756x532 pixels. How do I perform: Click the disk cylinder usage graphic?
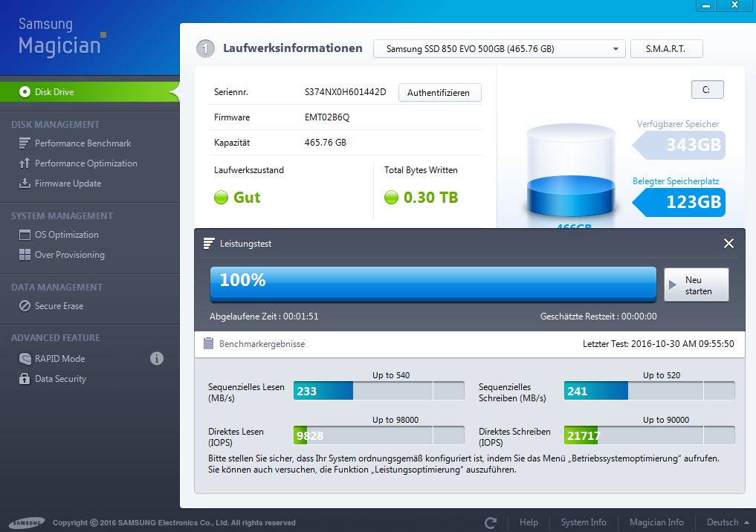pos(571,172)
